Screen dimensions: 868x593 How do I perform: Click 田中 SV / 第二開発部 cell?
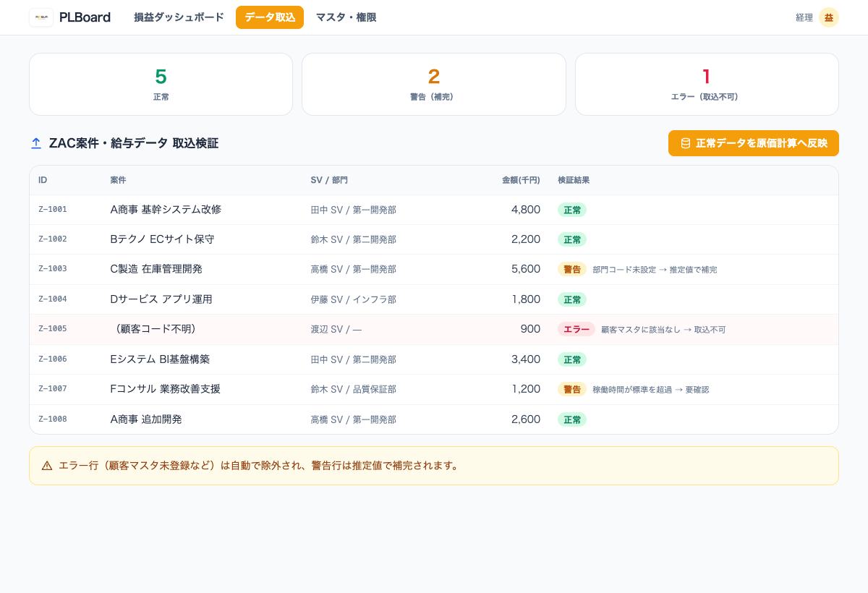(354, 359)
